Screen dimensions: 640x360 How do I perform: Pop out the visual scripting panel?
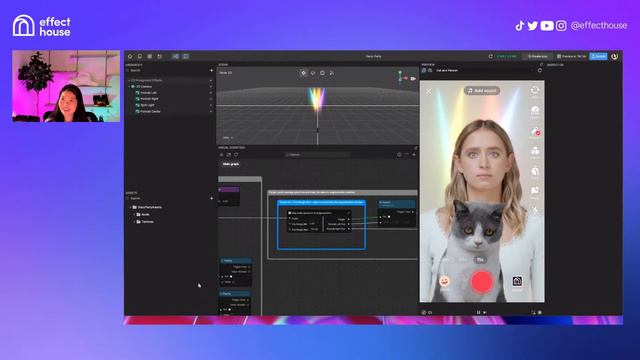point(416,148)
